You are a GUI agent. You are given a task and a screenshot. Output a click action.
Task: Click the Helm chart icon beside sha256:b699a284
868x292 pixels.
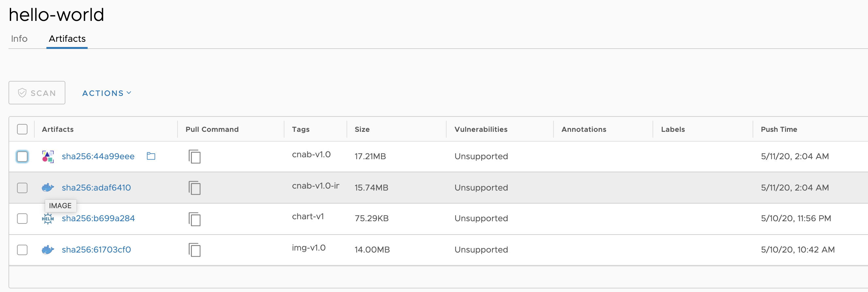[47, 219]
